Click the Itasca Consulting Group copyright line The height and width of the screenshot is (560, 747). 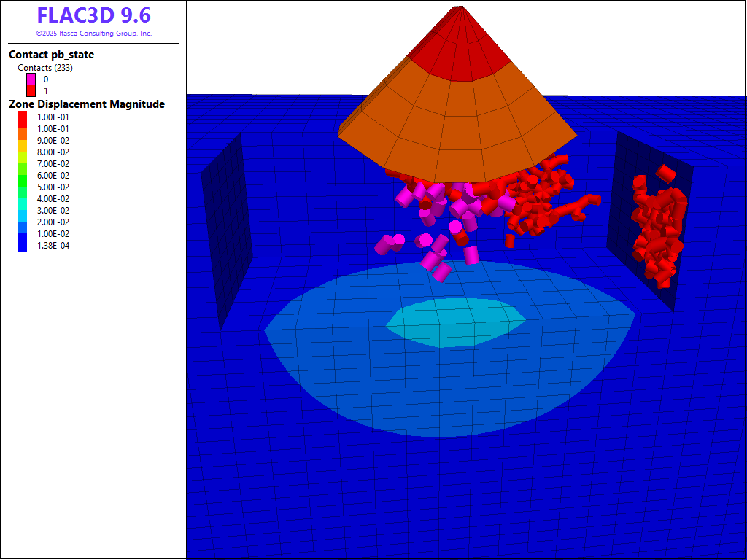click(x=93, y=34)
